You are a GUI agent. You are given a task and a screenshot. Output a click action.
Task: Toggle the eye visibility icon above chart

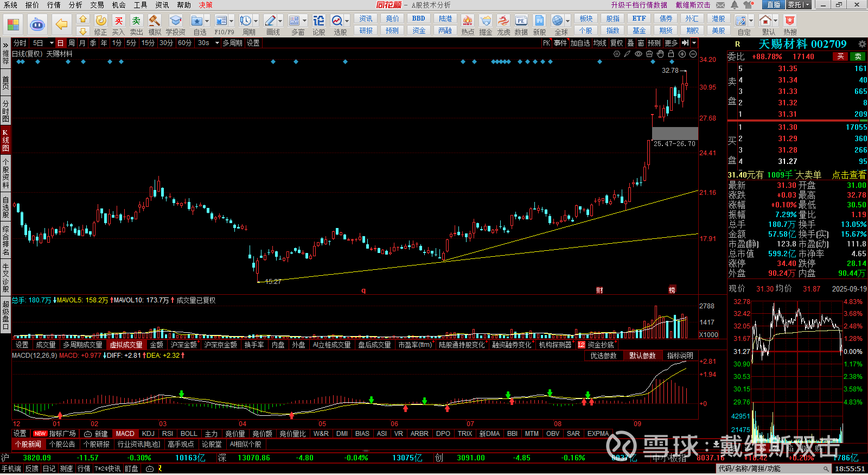pyautogui.click(x=639, y=54)
